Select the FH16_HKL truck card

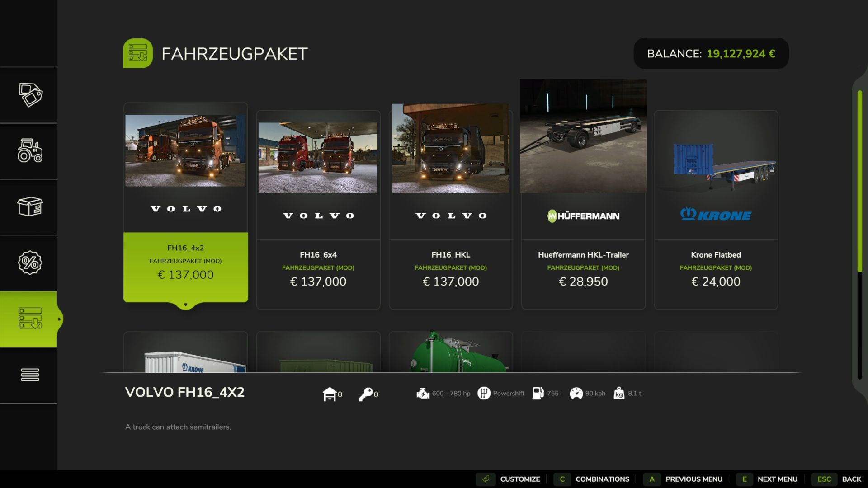(451, 210)
